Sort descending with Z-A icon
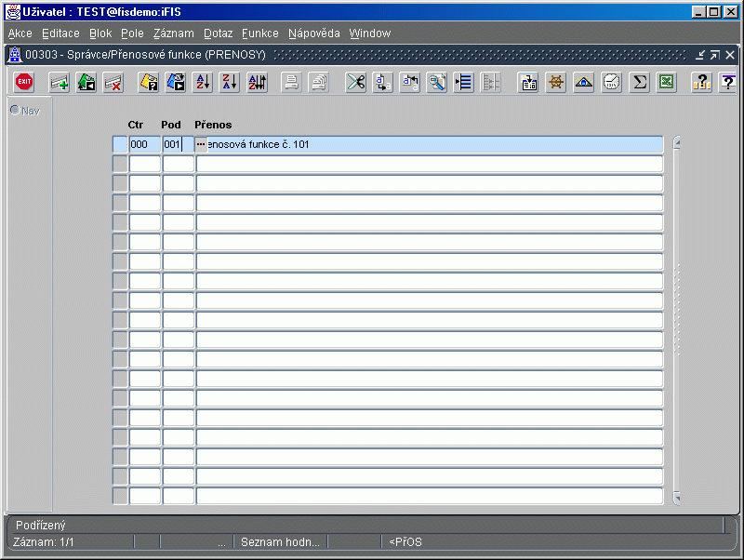 click(x=230, y=83)
